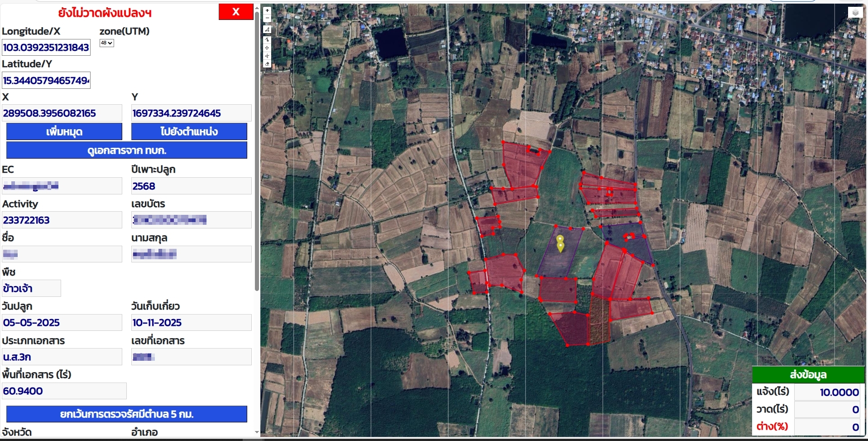868x441 pixels.
Task: Click the left panel vertical scrollbar
Action: [257, 150]
